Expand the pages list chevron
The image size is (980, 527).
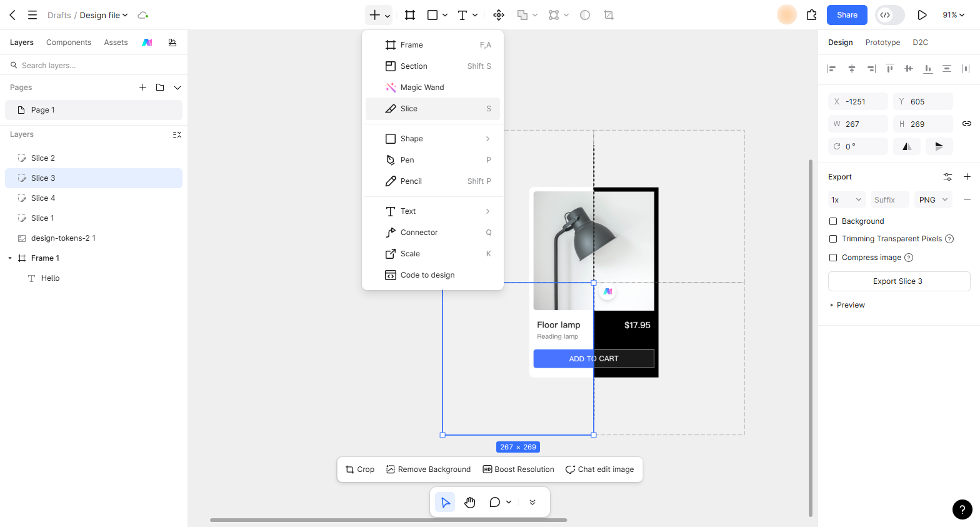177,88
